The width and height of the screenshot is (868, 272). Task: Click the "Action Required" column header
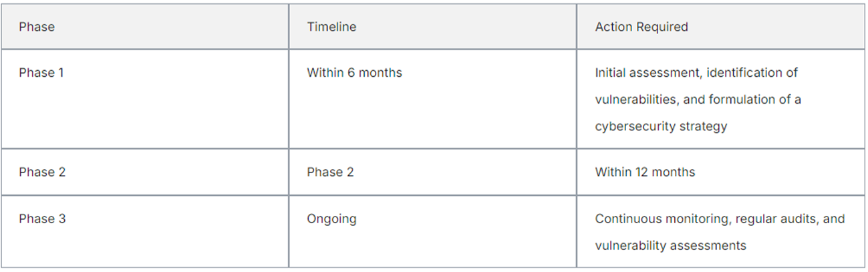641,27
